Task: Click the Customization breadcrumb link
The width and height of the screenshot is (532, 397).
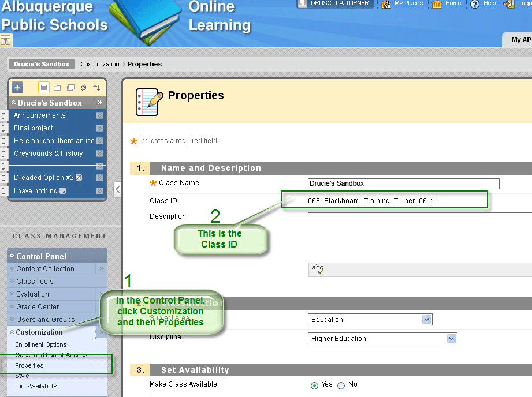Action: click(x=100, y=64)
